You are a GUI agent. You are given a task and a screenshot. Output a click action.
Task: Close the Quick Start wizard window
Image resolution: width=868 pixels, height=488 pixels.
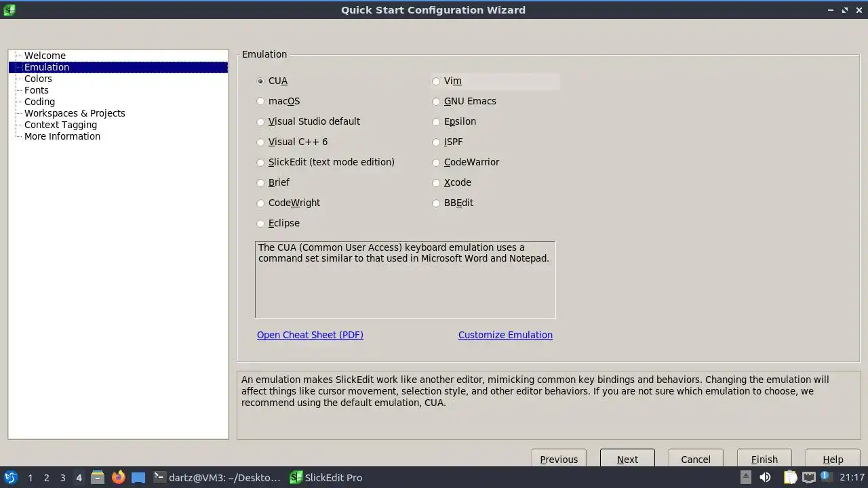click(x=859, y=9)
